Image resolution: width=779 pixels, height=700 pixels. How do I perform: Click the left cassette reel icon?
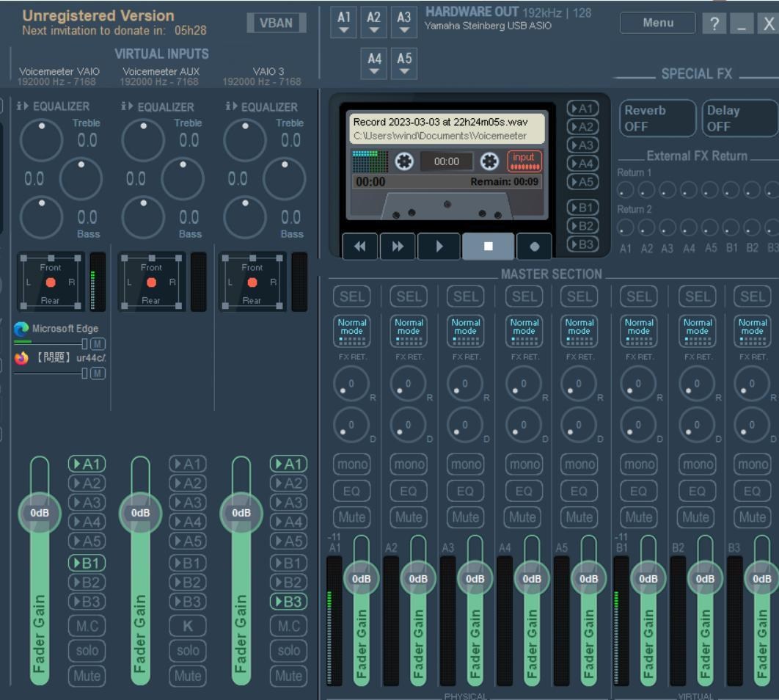404,161
